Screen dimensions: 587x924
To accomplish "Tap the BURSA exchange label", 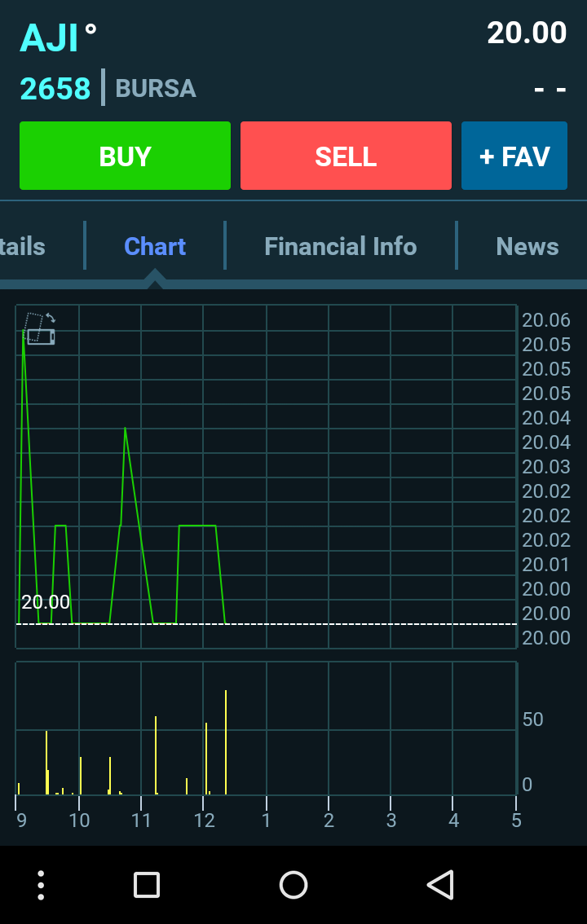I will tap(156, 88).
